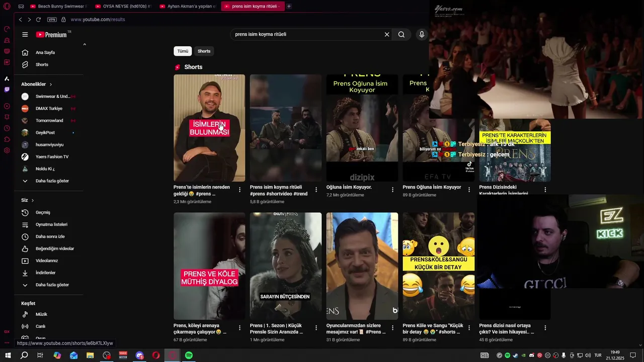Open Daha sonra izle clock icon
Image resolution: width=644 pixels, height=362 pixels.
(x=25, y=237)
